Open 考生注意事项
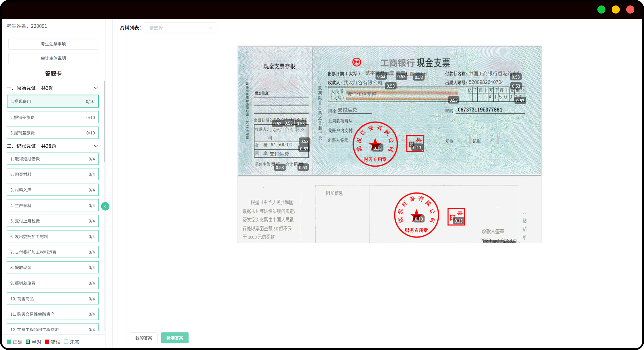The image size is (644, 350). pos(53,44)
